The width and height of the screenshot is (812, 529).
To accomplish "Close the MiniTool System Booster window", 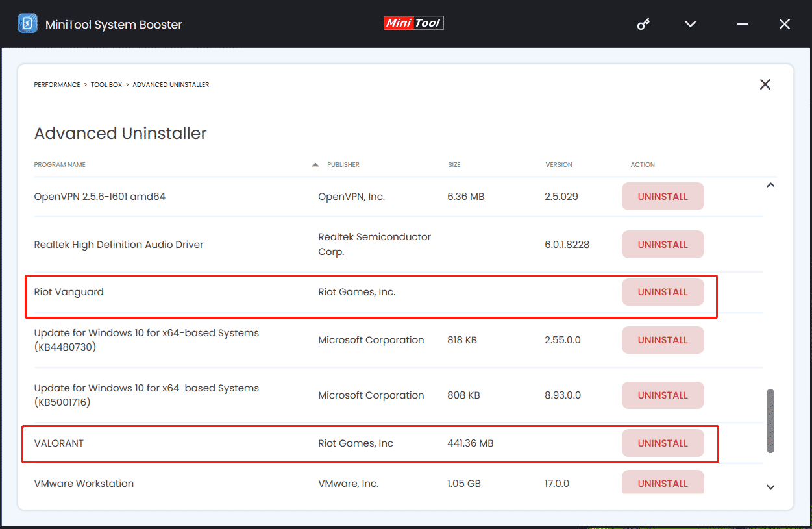I will (784, 24).
